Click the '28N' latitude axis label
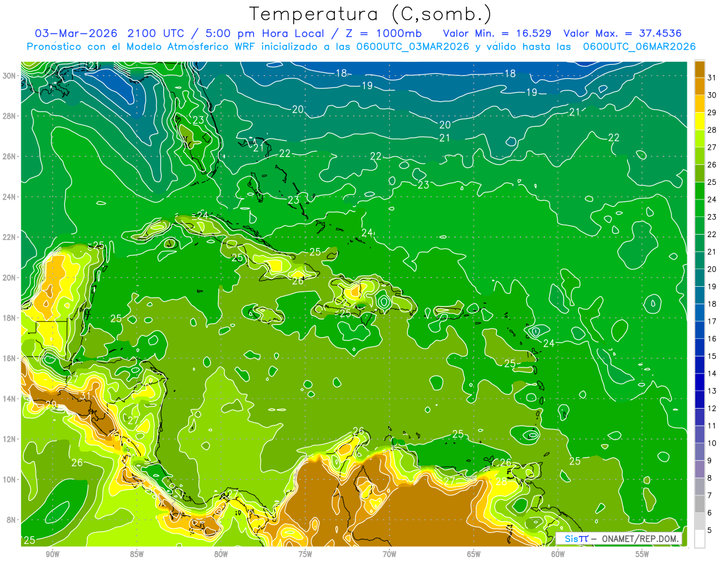728x562 pixels. (9, 116)
